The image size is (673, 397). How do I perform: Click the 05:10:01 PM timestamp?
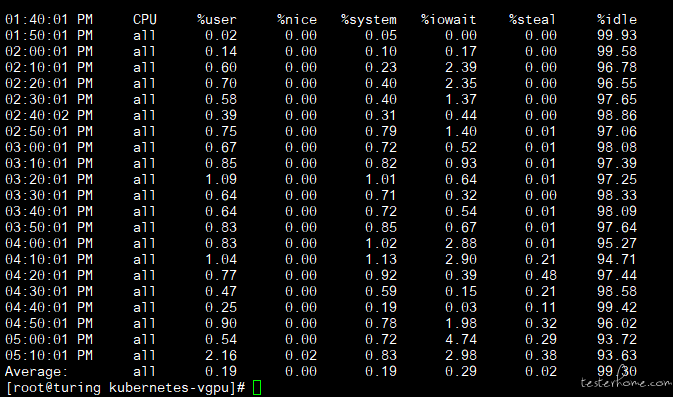[x=49, y=355]
